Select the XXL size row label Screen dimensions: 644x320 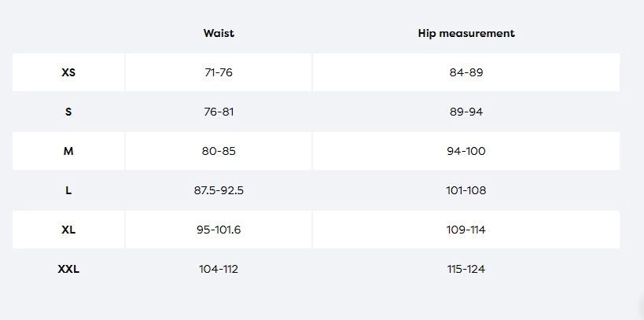point(68,270)
